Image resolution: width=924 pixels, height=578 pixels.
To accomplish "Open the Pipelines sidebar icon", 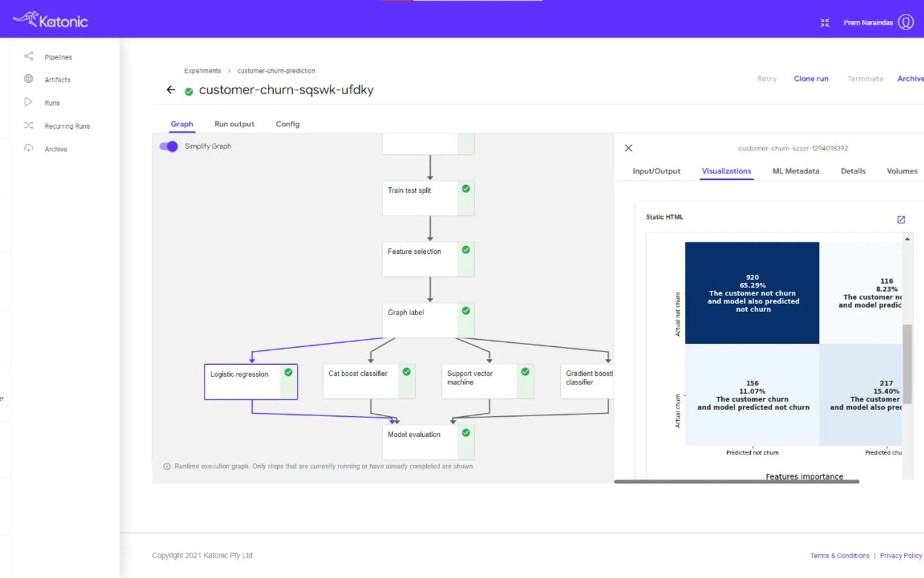I will [28, 56].
